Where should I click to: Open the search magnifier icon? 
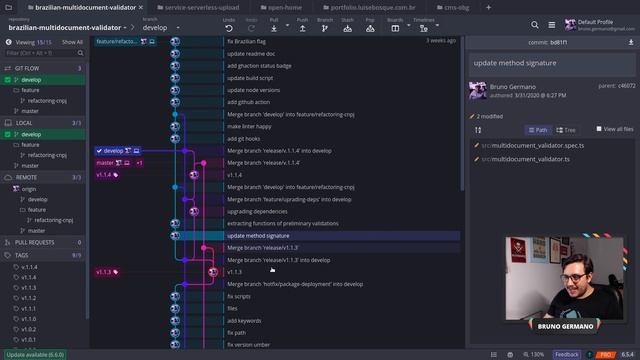(x=534, y=25)
